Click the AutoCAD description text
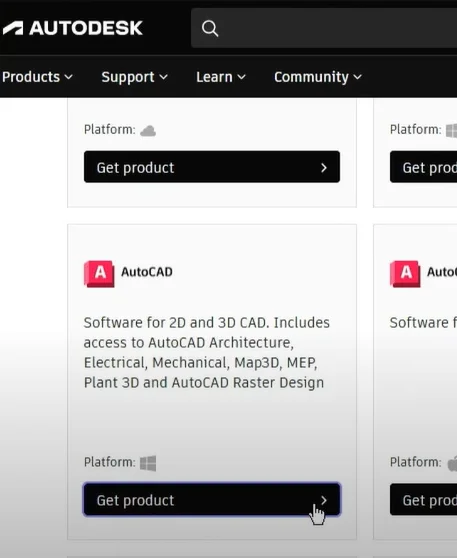The width and height of the screenshot is (457, 558). (206, 353)
